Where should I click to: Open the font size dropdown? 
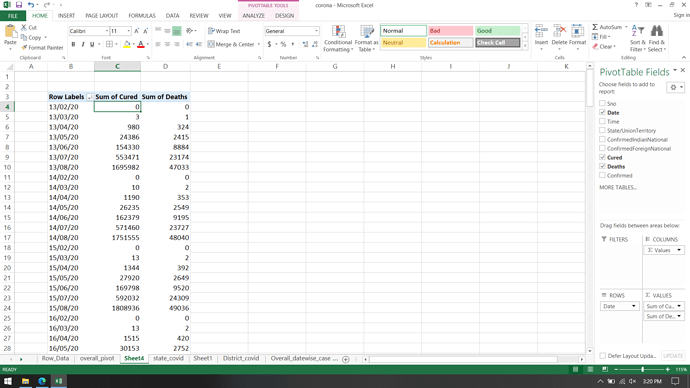[x=128, y=31]
